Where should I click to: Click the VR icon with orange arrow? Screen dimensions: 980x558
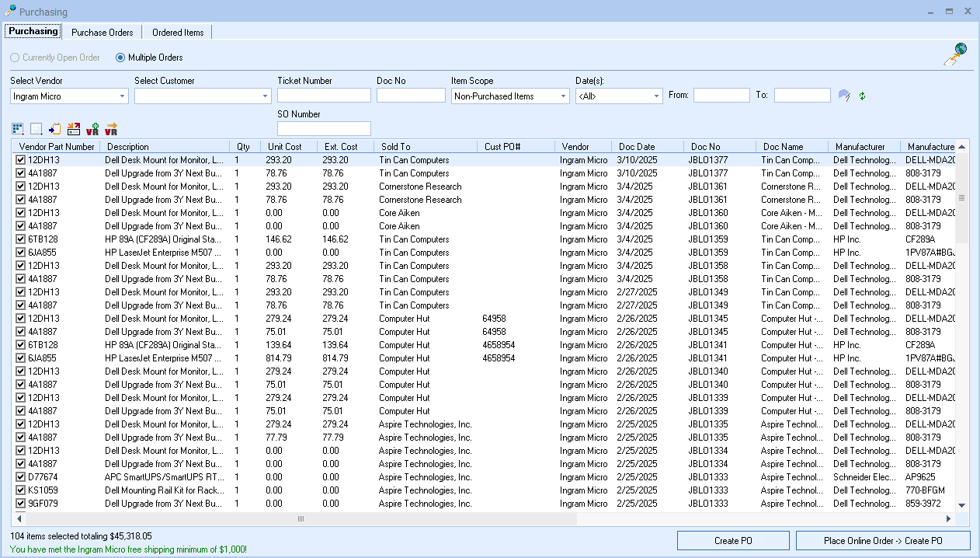pos(111,129)
